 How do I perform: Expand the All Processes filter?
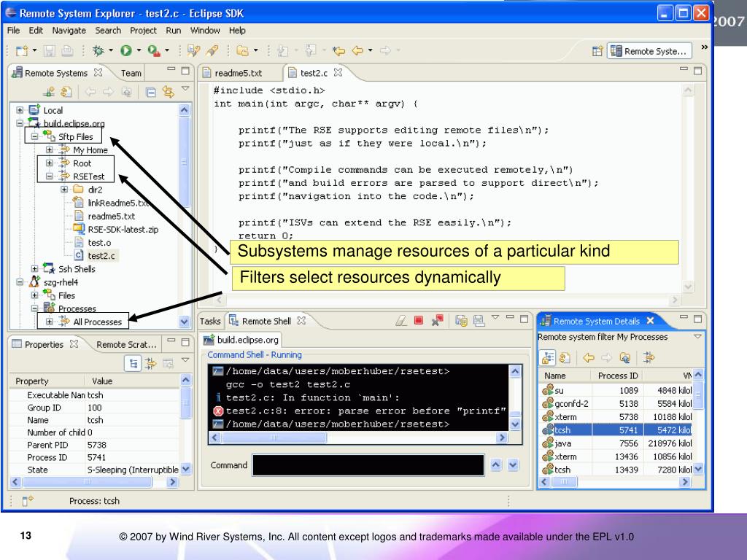(49, 322)
